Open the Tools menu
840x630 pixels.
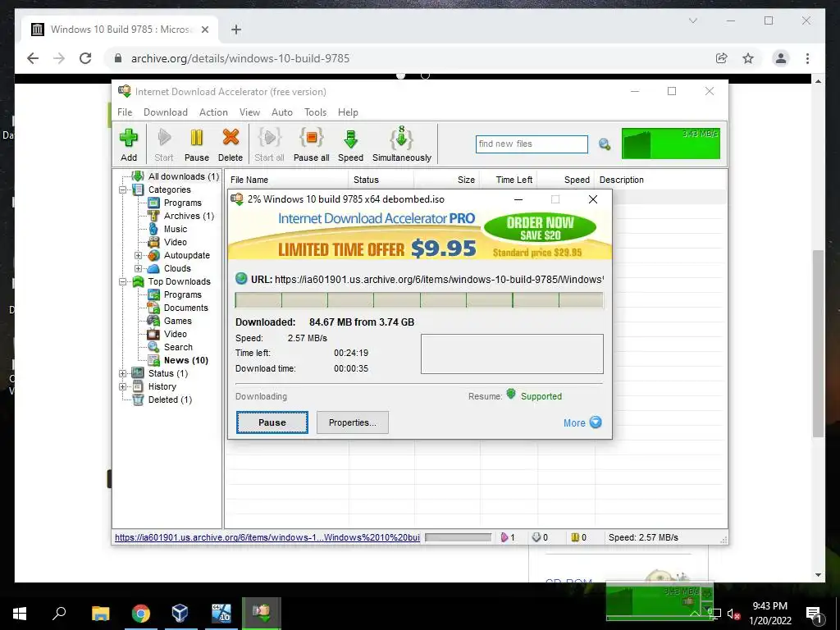[x=316, y=112]
